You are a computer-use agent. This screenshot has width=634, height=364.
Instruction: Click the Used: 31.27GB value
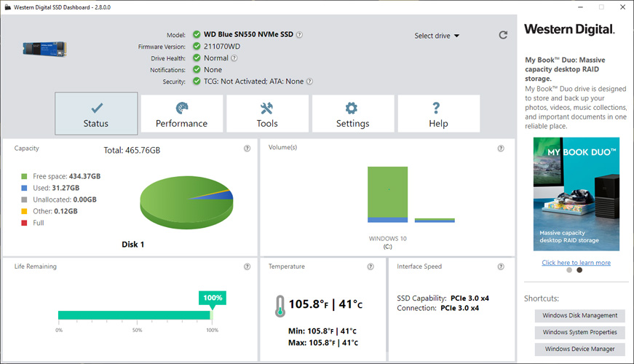(66, 188)
